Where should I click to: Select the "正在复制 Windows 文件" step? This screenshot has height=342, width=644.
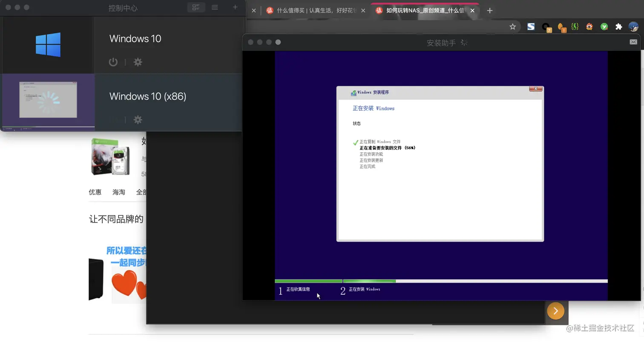(380, 142)
